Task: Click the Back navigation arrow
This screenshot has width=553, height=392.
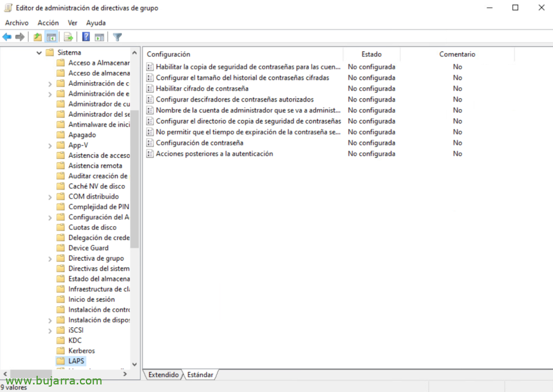Action: tap(6, 36)
